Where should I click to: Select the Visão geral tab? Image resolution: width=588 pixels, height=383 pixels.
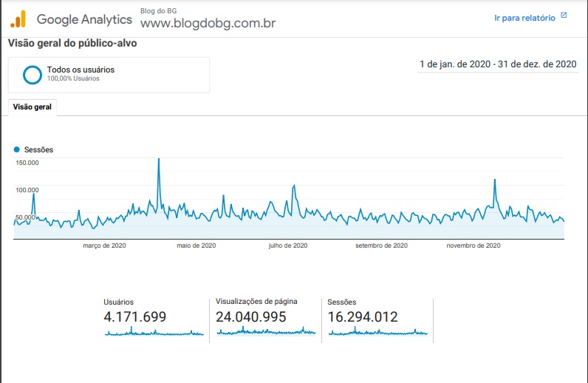pos(33,107)
